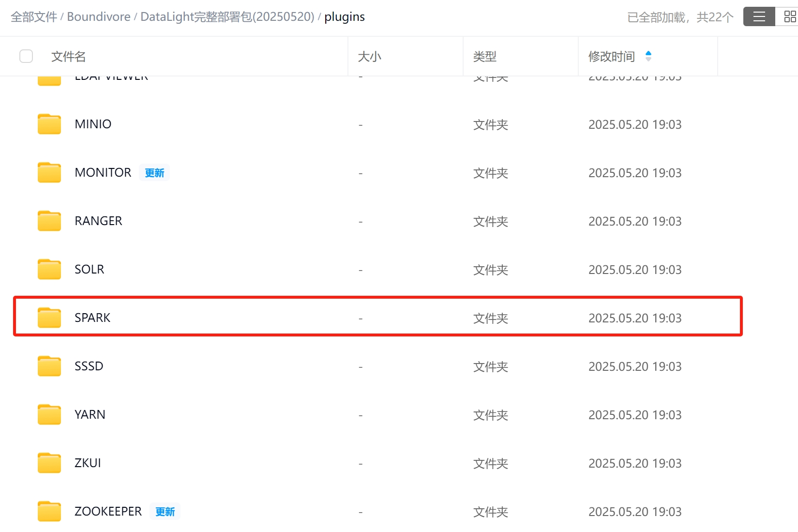Click the 更新 badge next to MONITOR
Screen dimensions: 798x532
point(154,173)
